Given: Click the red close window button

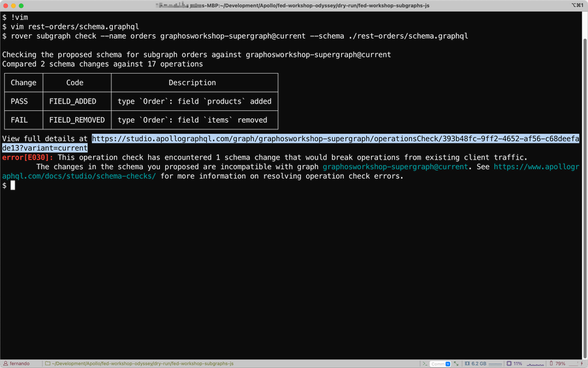Looking at the screenshot, I should pos(6,6).
